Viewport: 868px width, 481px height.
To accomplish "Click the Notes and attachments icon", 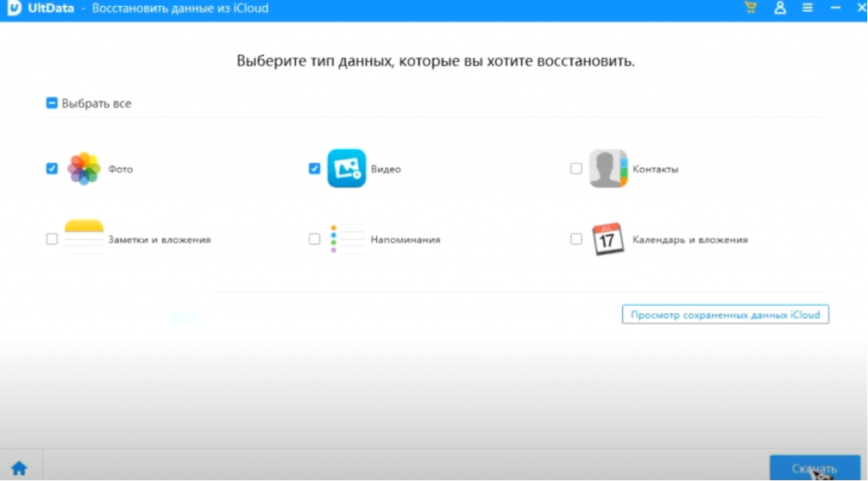I will (84, 239).
